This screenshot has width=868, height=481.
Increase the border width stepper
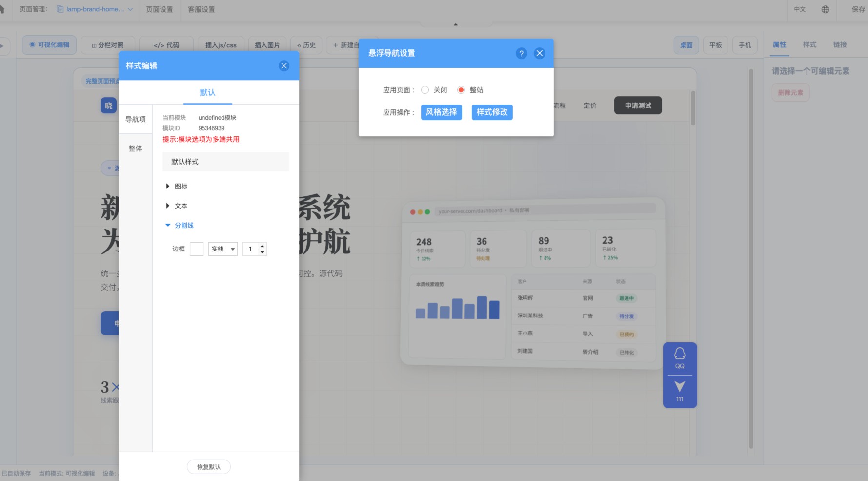tap(262, 246)
